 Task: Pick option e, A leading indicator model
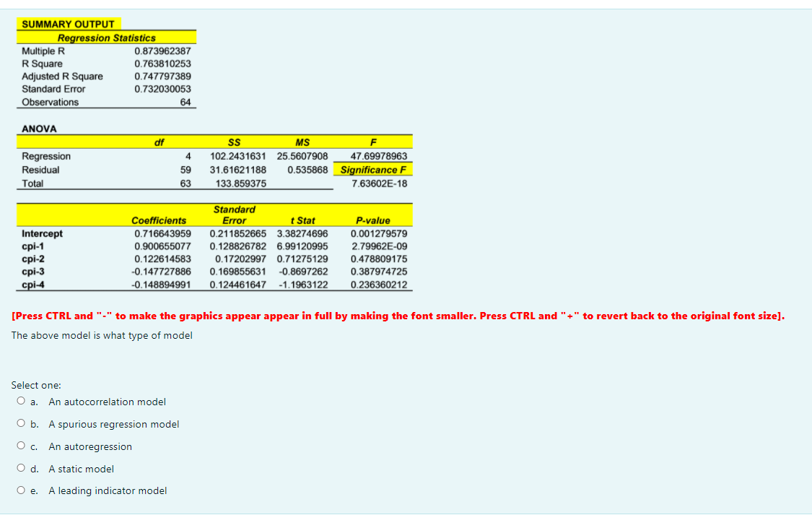pos(21,490)
